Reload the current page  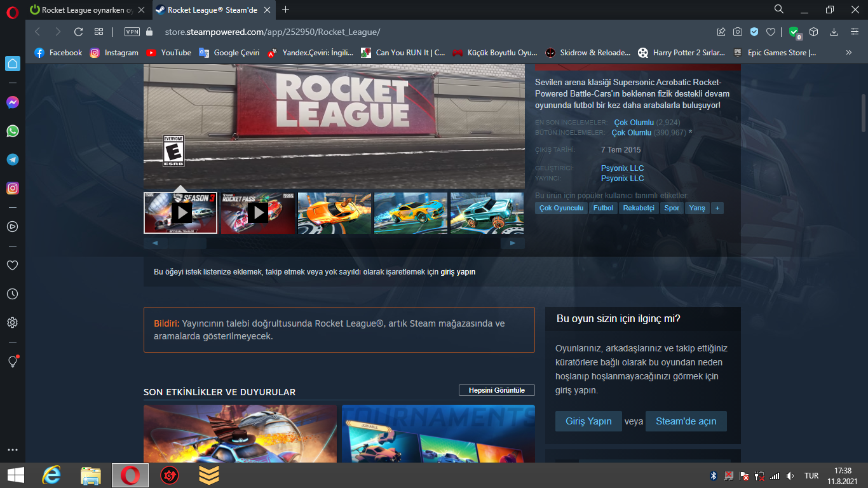(79, 32)
